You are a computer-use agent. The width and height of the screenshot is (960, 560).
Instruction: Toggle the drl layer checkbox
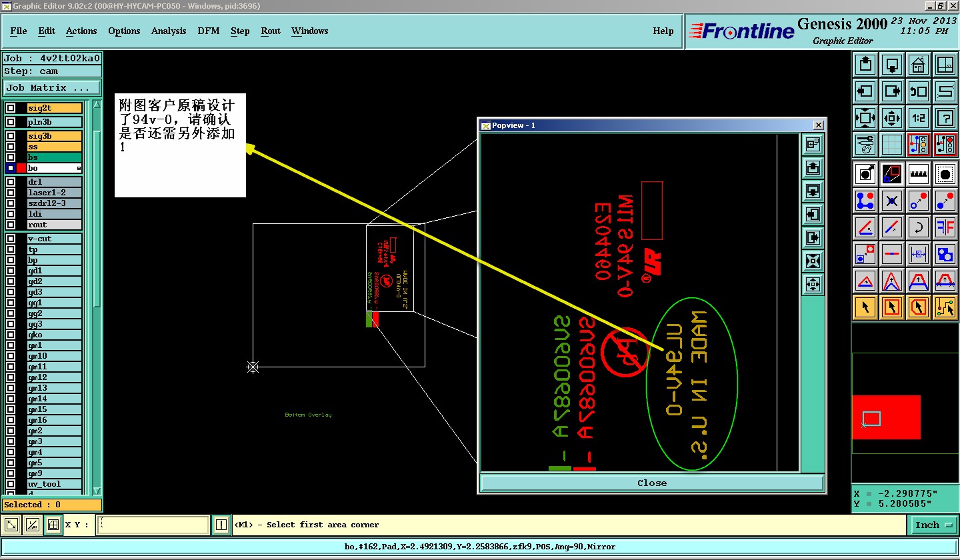point(11,182)
